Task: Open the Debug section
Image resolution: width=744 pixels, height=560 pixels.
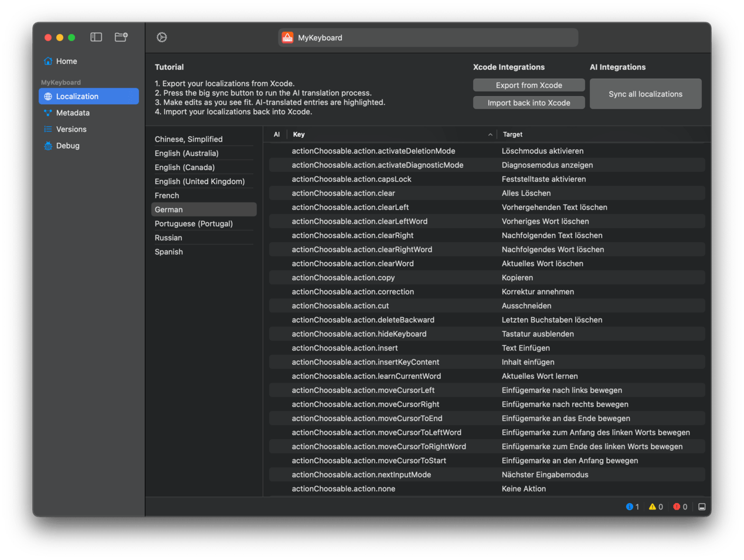Action: pyautogui.click(x=67, y=145)
